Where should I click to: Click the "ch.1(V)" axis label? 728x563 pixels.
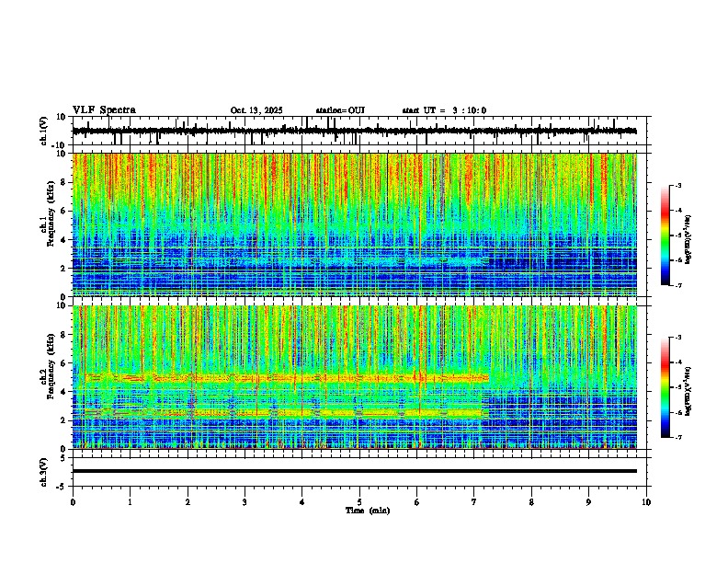tap(44, 131)
